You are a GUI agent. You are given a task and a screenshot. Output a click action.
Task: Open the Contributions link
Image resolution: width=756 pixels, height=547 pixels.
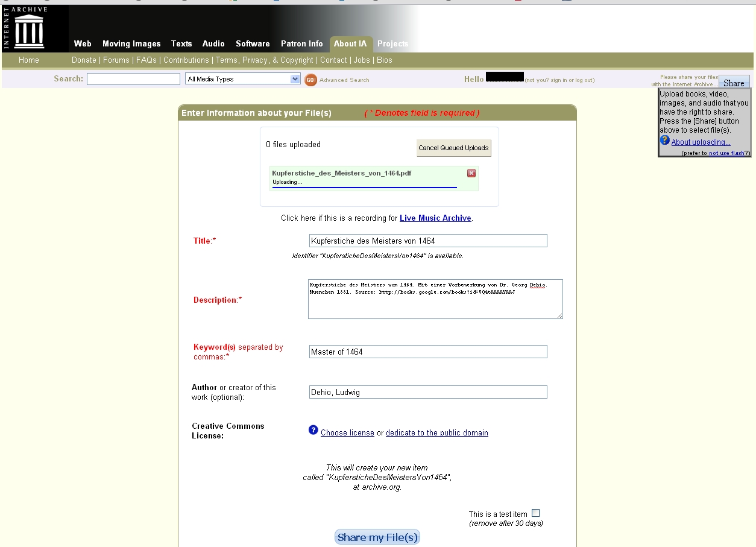[186, 60]
